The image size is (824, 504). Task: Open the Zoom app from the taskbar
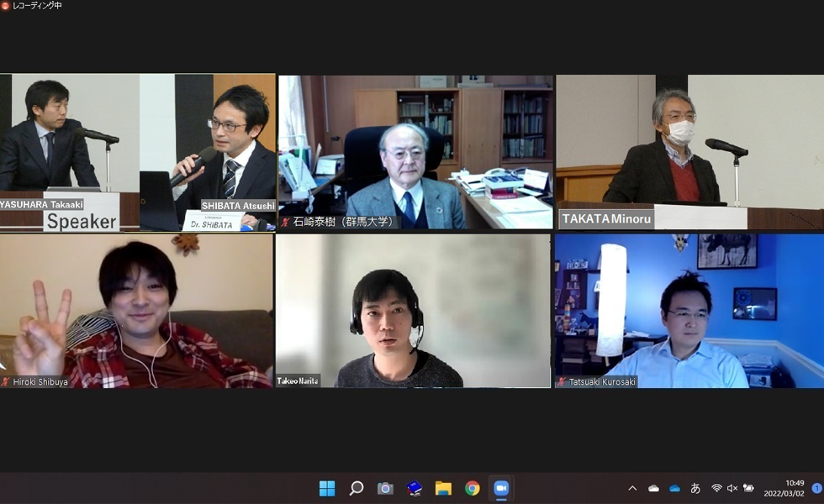[501, 488]
